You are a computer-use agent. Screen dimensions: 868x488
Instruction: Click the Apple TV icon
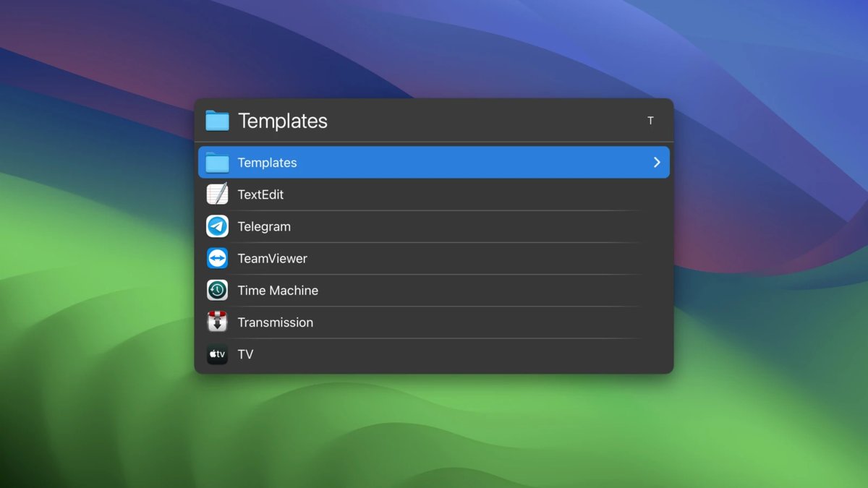point(217,354)
